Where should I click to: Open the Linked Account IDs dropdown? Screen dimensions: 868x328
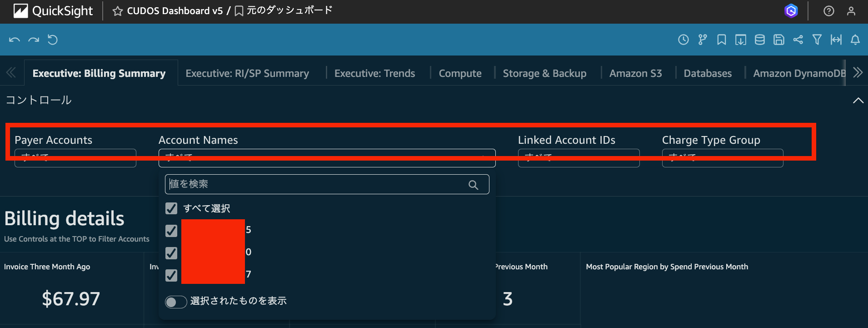[579, 158]
